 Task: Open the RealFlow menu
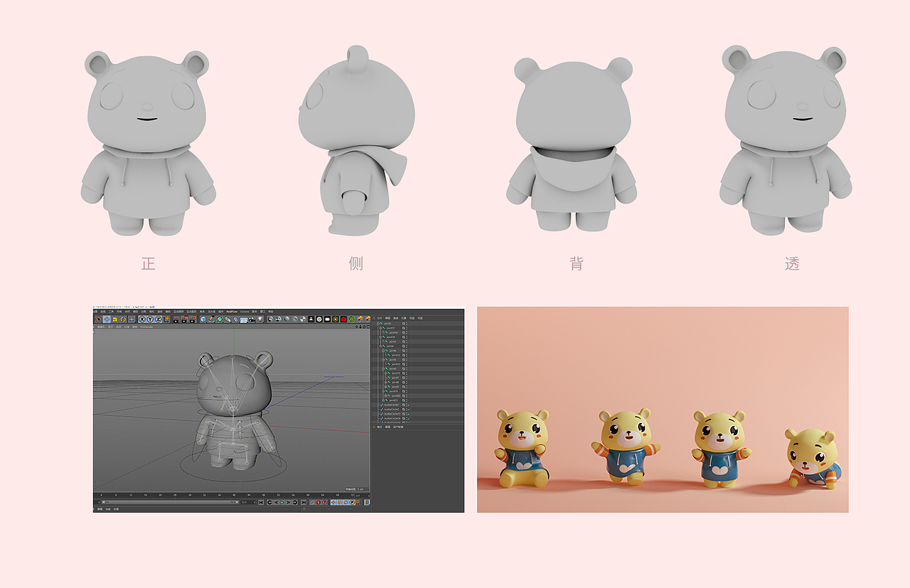232,311
